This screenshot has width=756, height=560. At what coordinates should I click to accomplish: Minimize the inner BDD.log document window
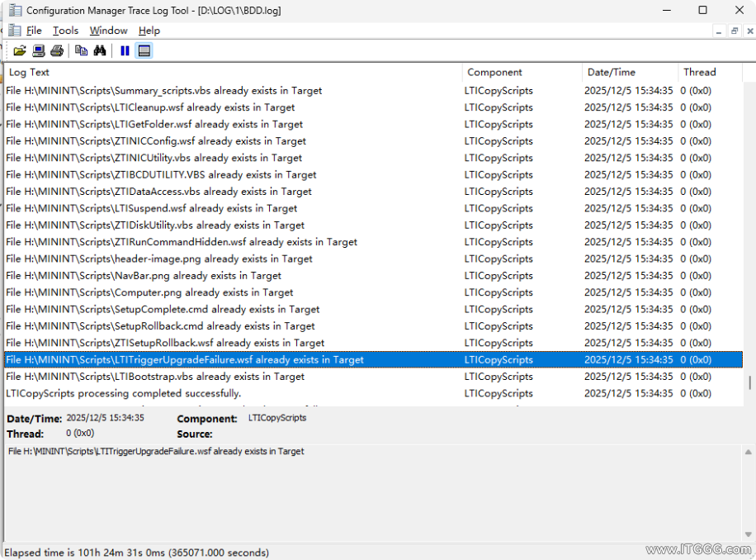[718, 31]
